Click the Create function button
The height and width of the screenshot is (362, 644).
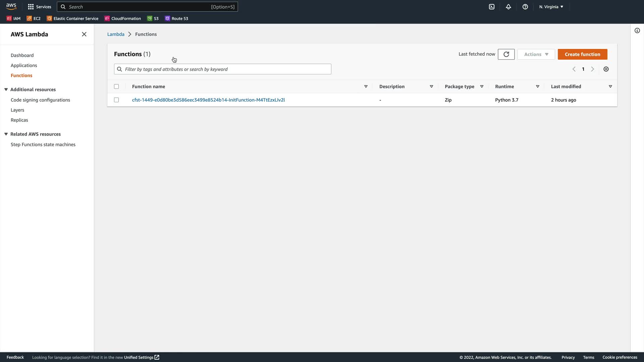coord(582,54)
